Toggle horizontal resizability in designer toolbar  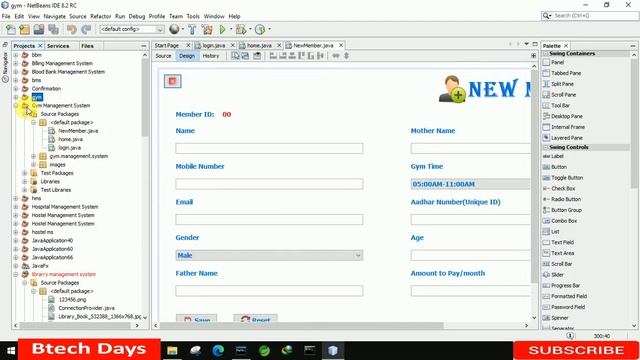[336, 56]
